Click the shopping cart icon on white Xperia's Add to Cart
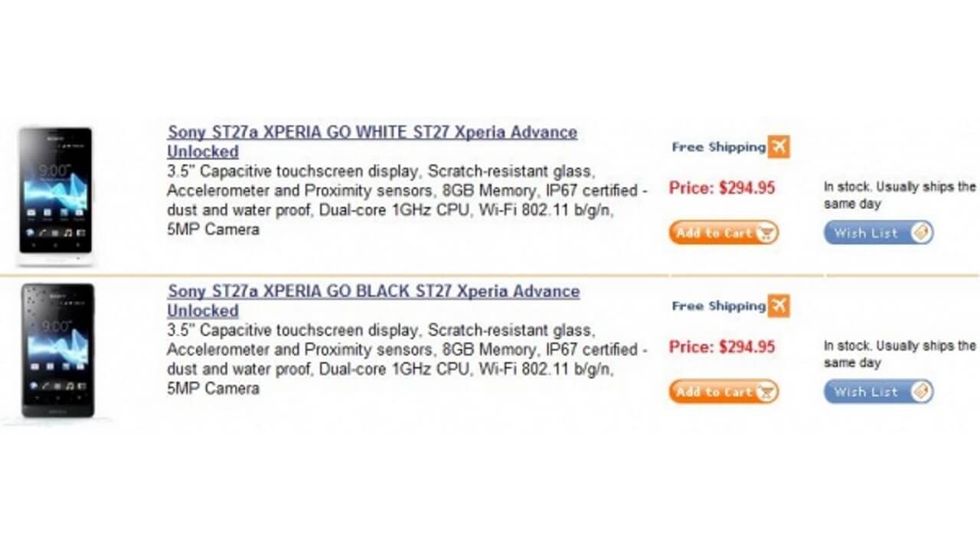This screenshot has height=551, width=980. (766, 233)
